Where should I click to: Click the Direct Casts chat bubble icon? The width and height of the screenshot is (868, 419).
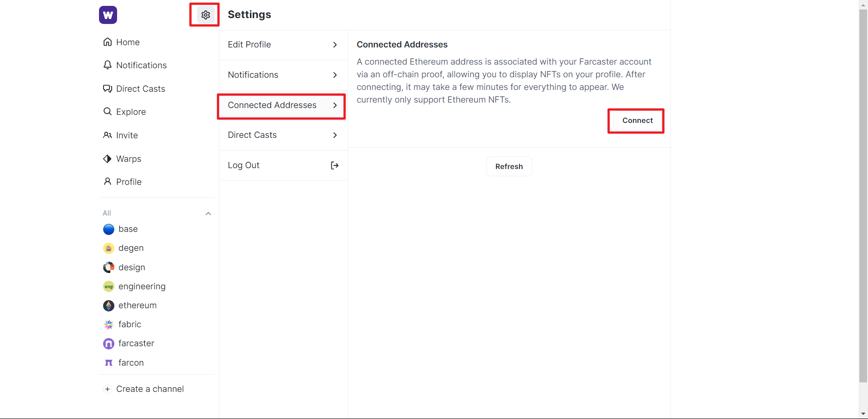coord(108,89)
